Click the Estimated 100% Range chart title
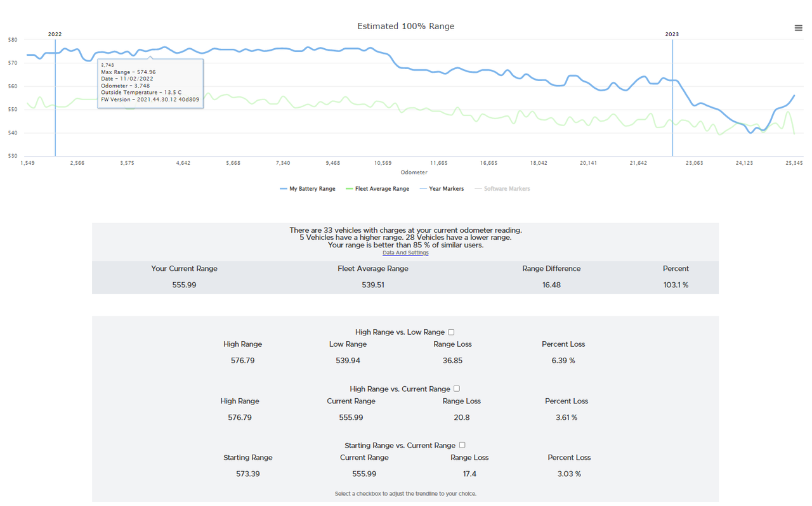 click(x=406, y=26)
